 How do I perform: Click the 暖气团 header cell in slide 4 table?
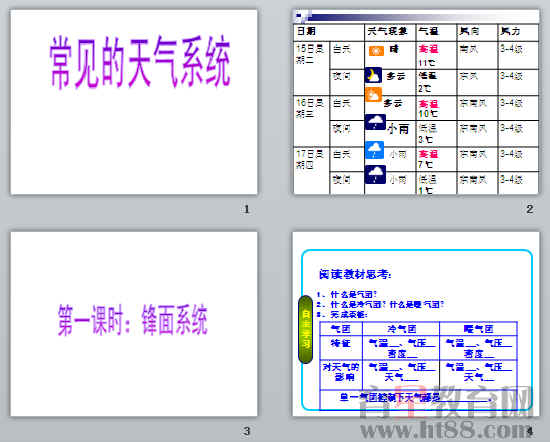(x=478, y=329)
